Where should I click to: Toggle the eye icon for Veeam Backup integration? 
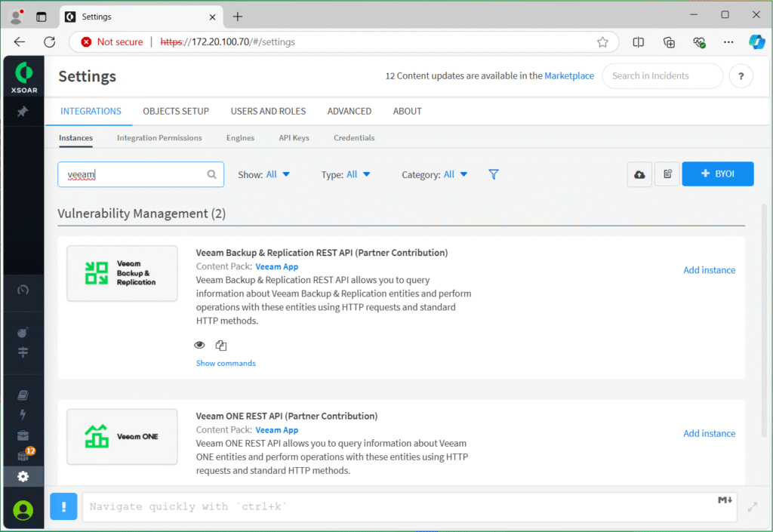click(199, 345)
